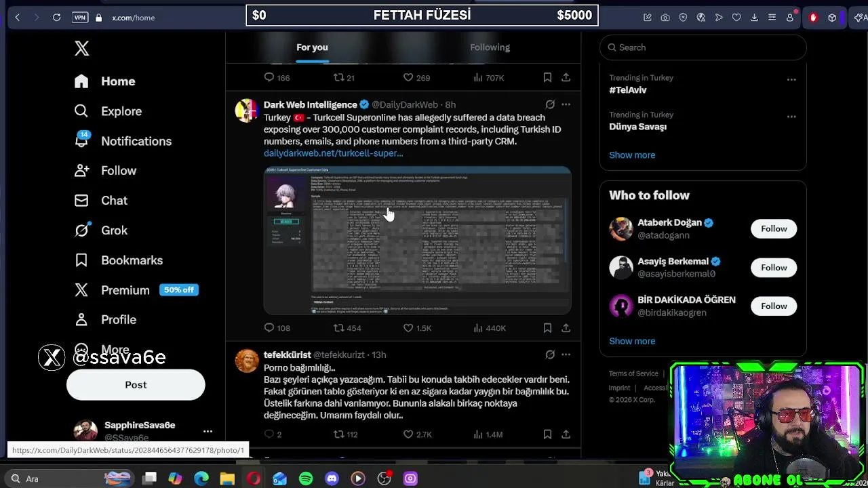The image size is (868, 488).
Task: Open more options on tefekkürist post
Action: pos(566,354)
